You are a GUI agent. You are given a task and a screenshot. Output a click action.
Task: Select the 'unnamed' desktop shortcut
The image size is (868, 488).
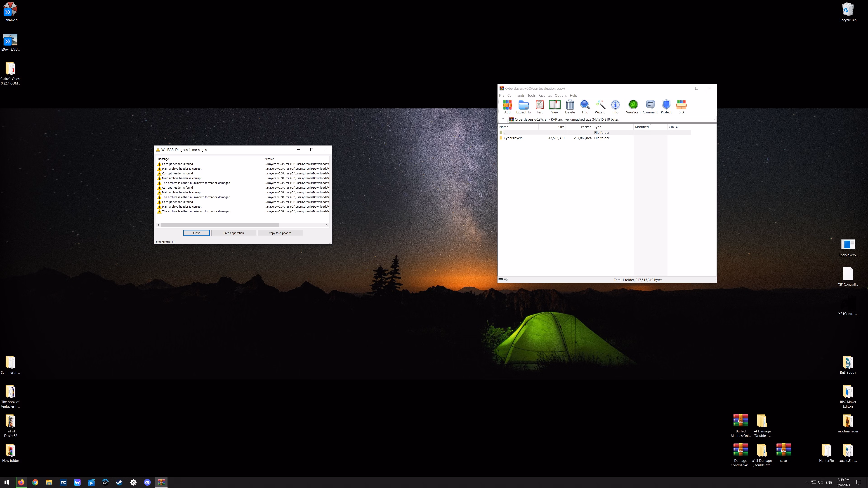10,12
